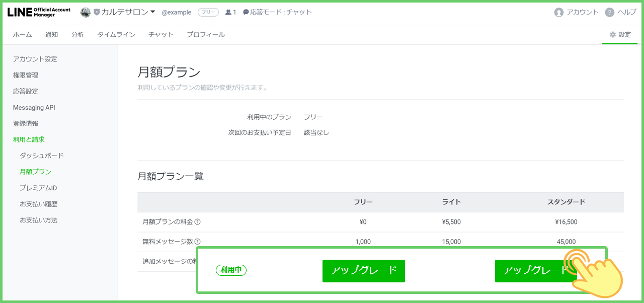Click the friends count person icon

click(x=228, y=12)
